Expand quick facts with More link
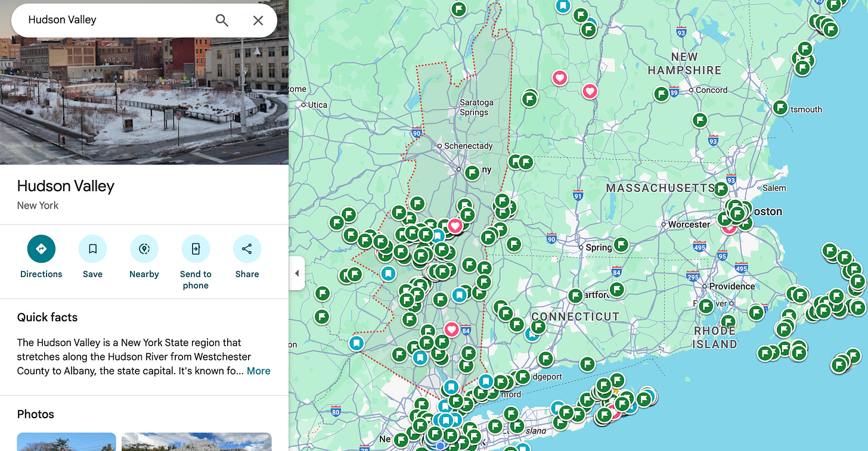 click(x=259, y=371)
